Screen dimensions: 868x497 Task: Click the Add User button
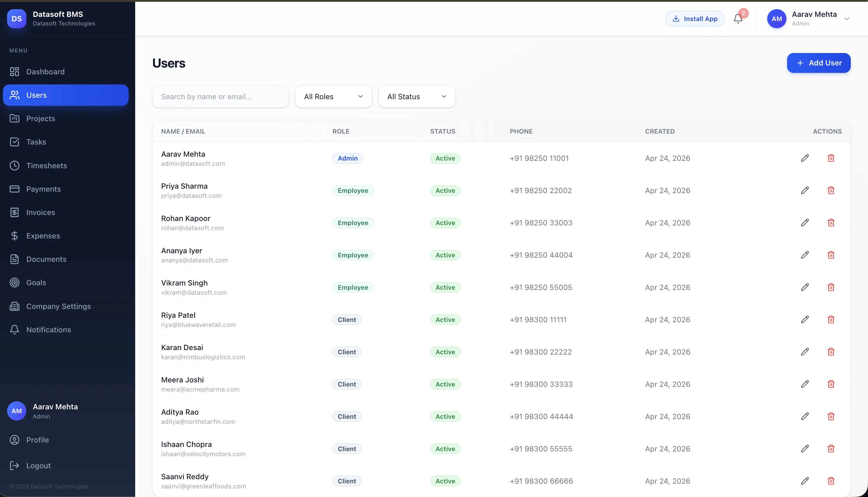[818, 63]
